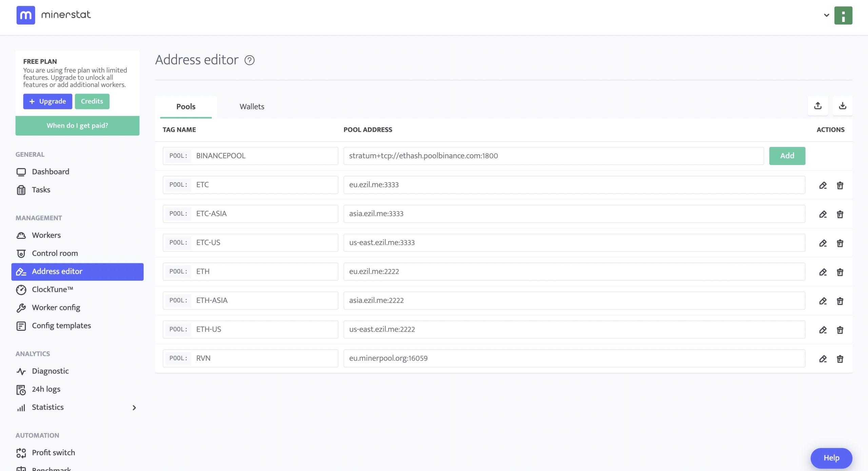Delete the ETC-US pool entry
Image resolution: width=868 pixels, height=471 pixels.
click(x=840, y=243)
